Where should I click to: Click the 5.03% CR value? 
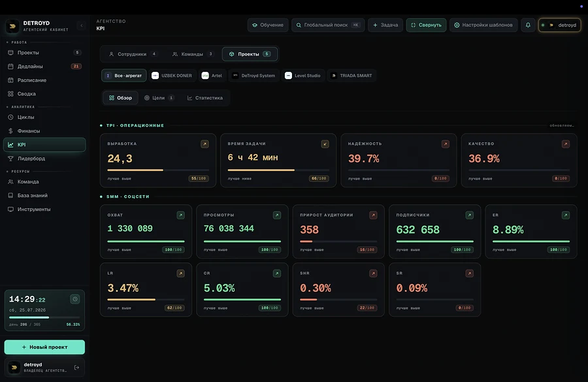[x=220, y=288]
